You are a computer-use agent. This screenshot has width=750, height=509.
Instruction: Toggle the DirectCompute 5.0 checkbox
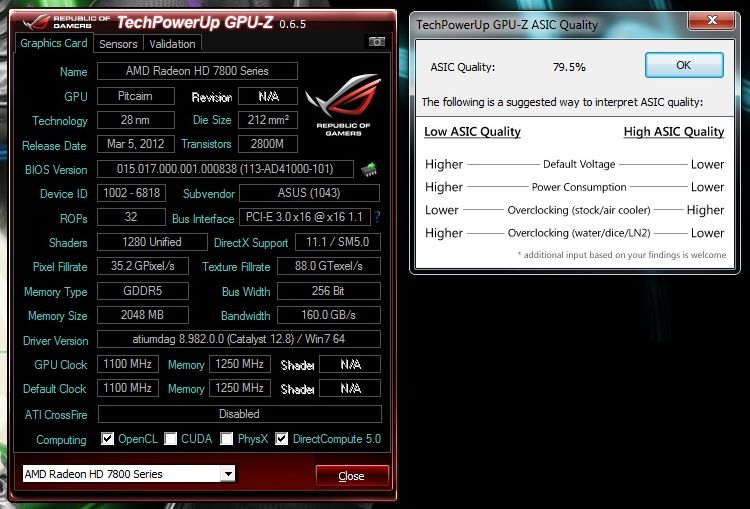(x=282, y=438)
